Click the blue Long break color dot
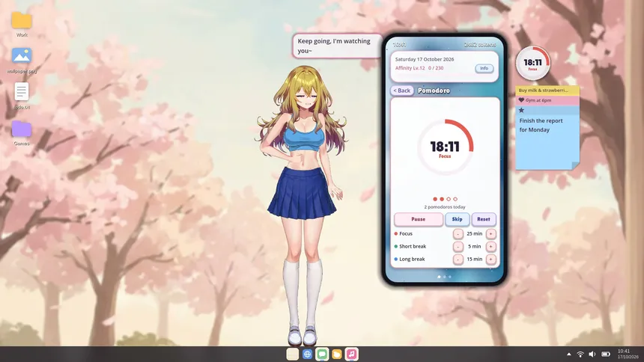 (396, 259)
